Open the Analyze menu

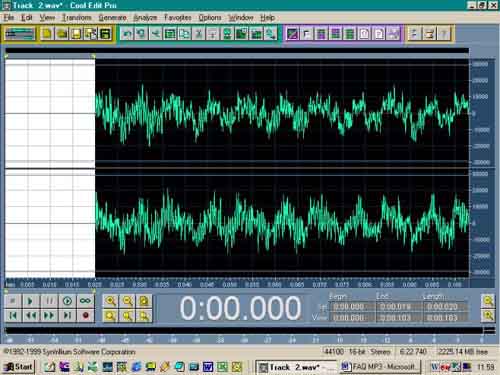[x=145, y=17]
